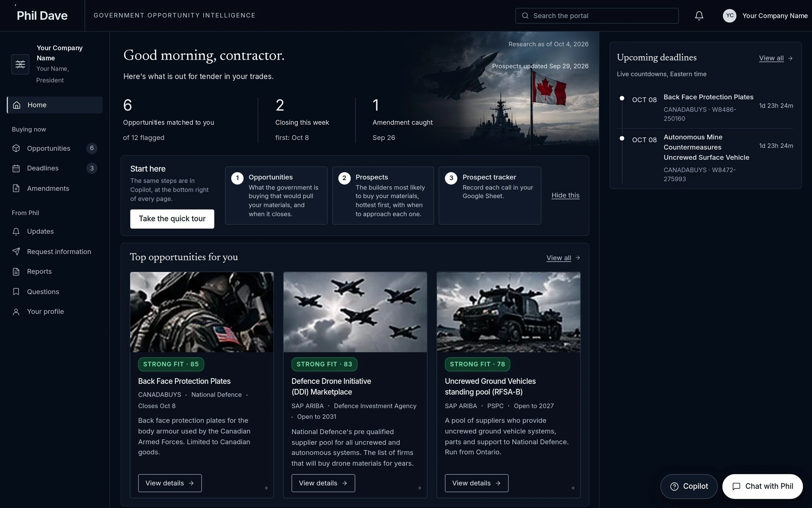View all upcoming deadlines

tap(776, 58)
